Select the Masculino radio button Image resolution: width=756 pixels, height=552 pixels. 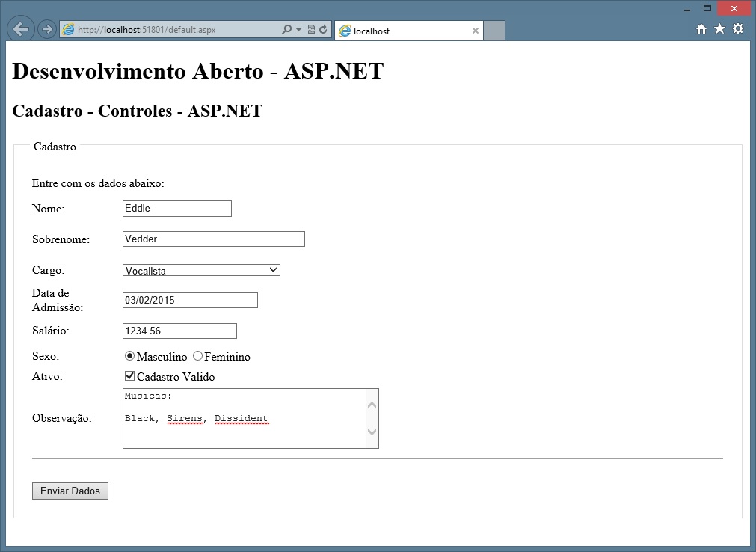pos(129,356)
